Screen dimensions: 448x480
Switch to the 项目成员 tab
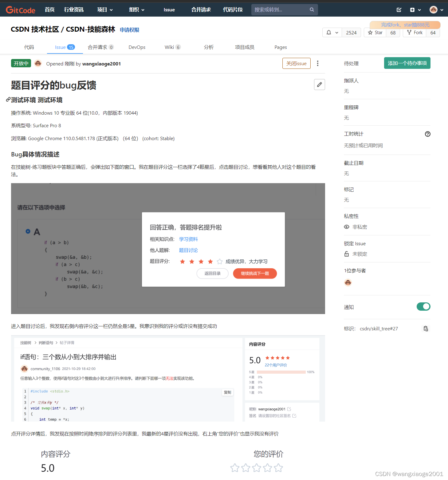coord(245,47)
